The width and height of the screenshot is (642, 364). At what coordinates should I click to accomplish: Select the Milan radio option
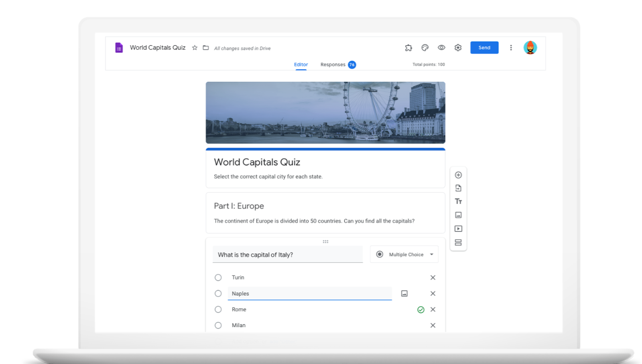(218, 326)
